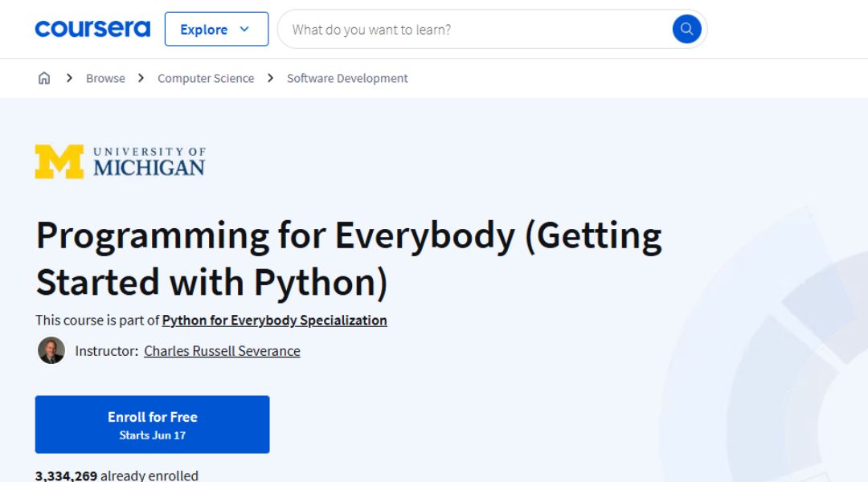868x482 pixels.
Task: Expand the down arrow inside the Explore button
Action: click(x=244, y=29)
